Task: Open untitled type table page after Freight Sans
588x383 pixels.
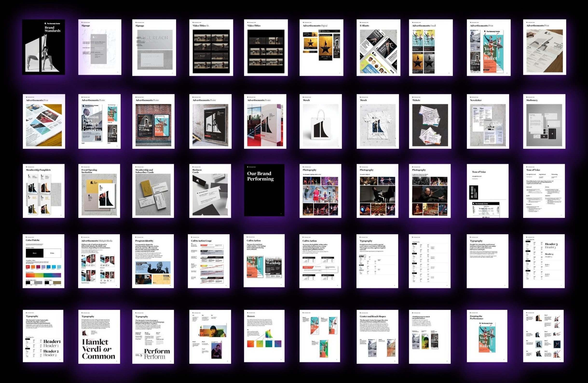Action: click(430, 261)
